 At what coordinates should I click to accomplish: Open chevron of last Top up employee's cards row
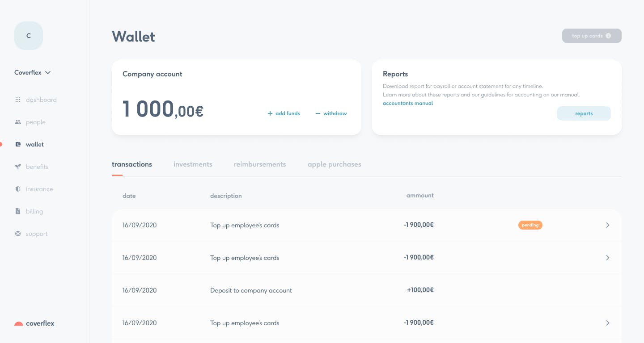coord(608,323)
